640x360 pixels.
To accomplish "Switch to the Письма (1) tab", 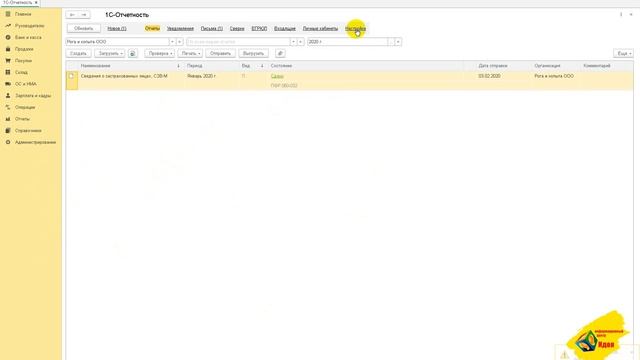I will 211,29.
